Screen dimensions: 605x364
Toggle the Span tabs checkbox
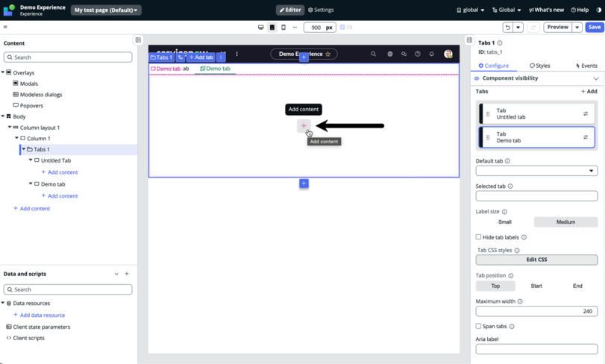(x=478, y=326)
